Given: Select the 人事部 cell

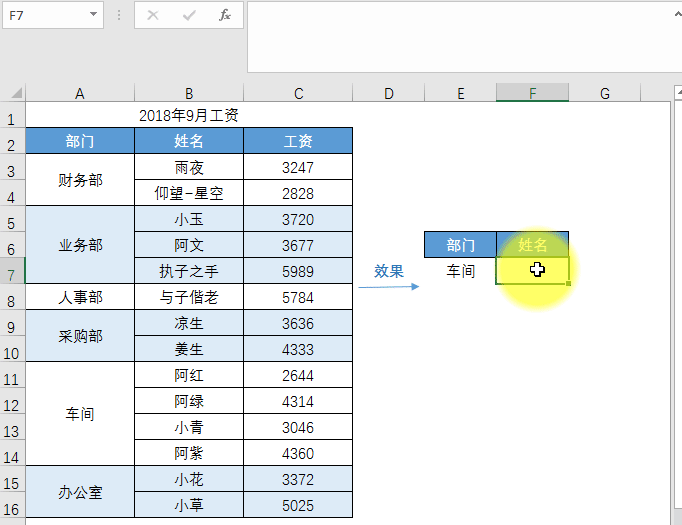Looking at the screenshot, I should tap(80, 297).
